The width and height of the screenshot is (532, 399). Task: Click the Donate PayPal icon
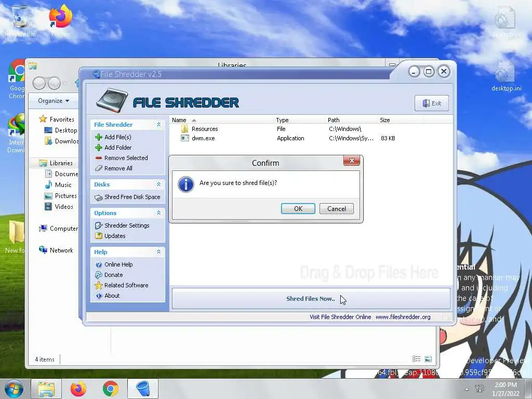pyautogui.click(x=99, y=275)
